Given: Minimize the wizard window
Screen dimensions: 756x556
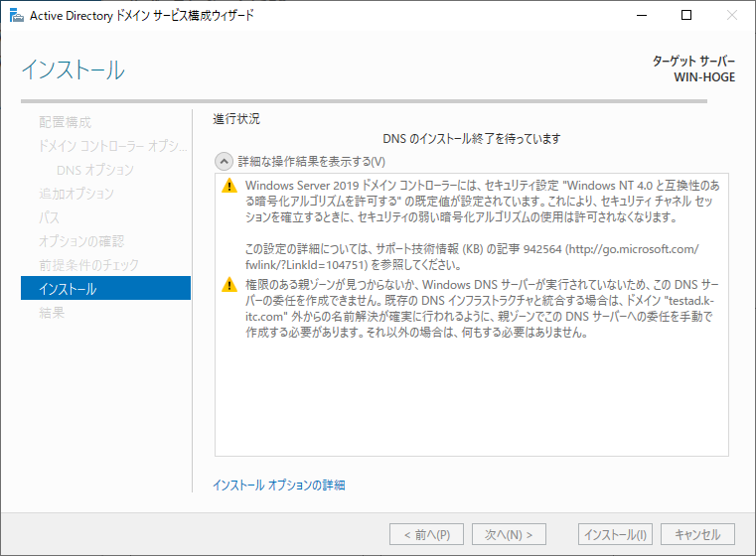Looking at the screenshot, I should [x=641, y=16].
